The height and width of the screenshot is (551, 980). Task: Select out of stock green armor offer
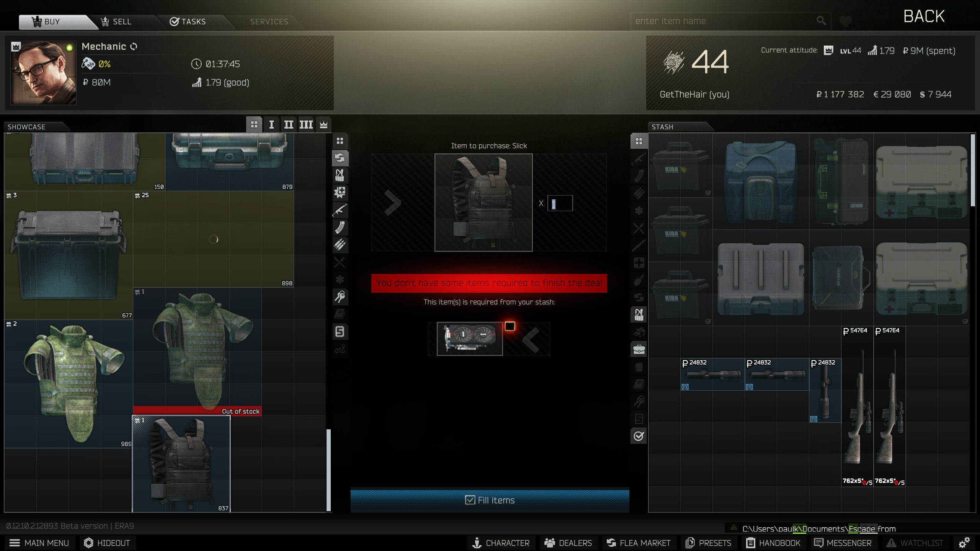click(197, 351)
